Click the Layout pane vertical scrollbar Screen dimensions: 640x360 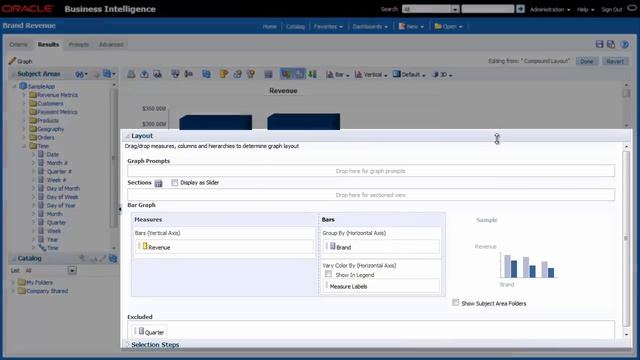[626, 239]
